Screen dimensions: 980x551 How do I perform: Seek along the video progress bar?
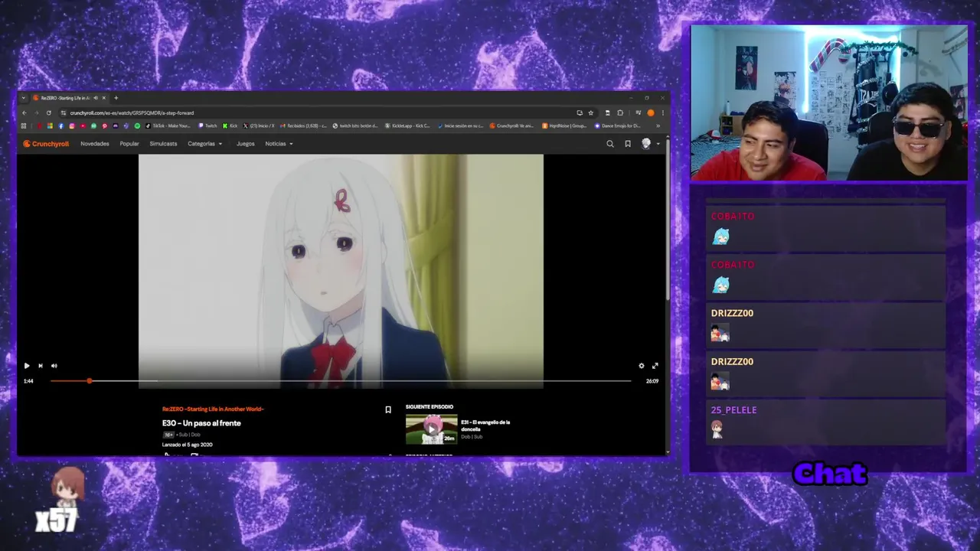341,380
